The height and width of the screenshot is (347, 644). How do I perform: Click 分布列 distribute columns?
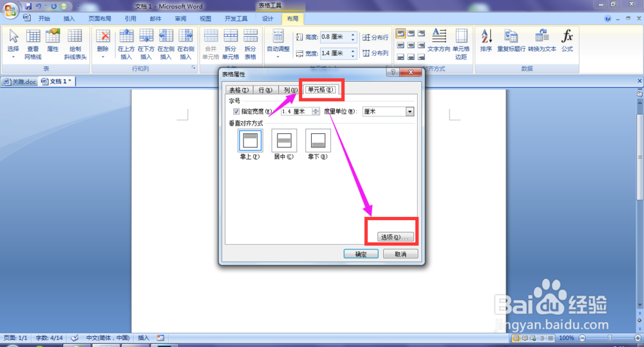(x=375, y=53)
